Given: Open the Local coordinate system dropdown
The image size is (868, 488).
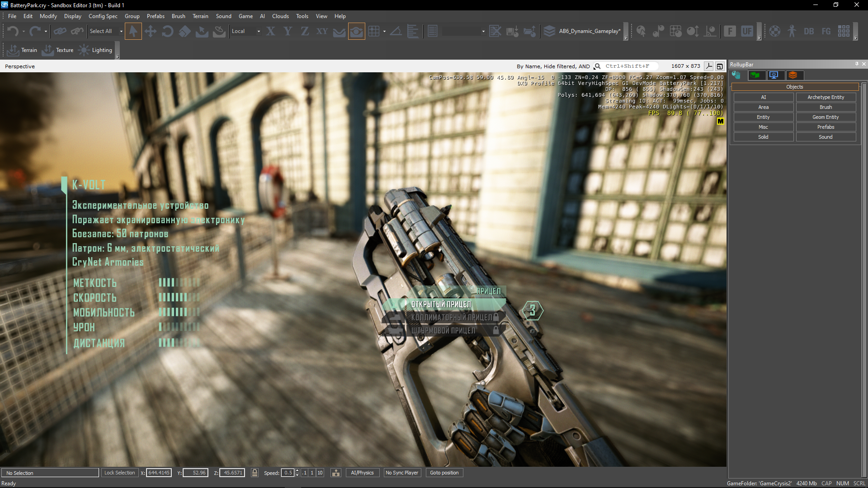Looking at the screenshot, I should [x=259, y=31].
